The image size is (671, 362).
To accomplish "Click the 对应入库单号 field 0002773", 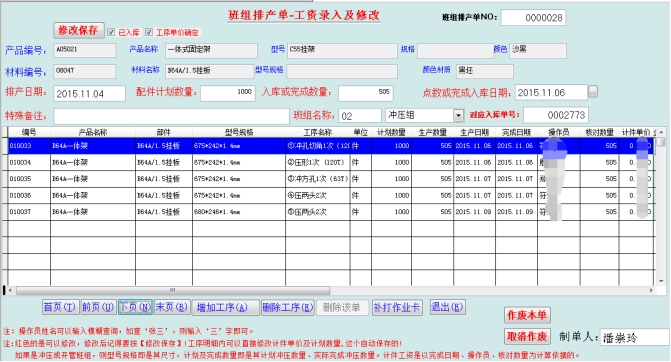I will 555,115.
